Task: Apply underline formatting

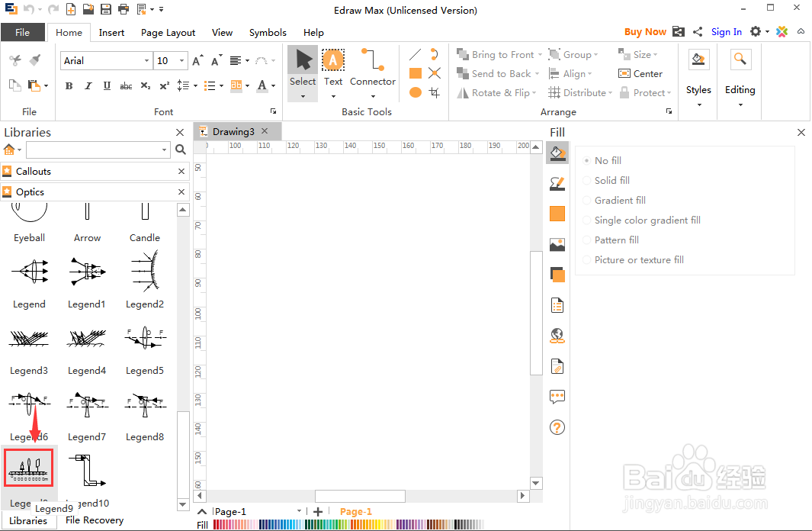Action: (107, 86)
